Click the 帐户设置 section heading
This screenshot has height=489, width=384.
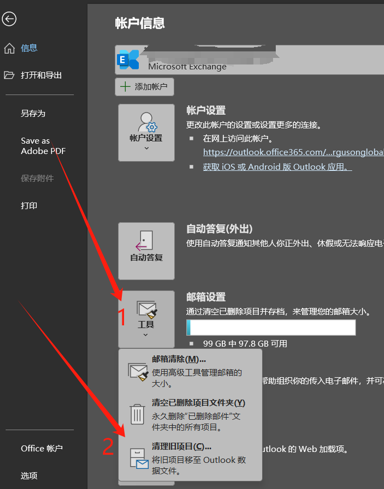coord(206,110)
